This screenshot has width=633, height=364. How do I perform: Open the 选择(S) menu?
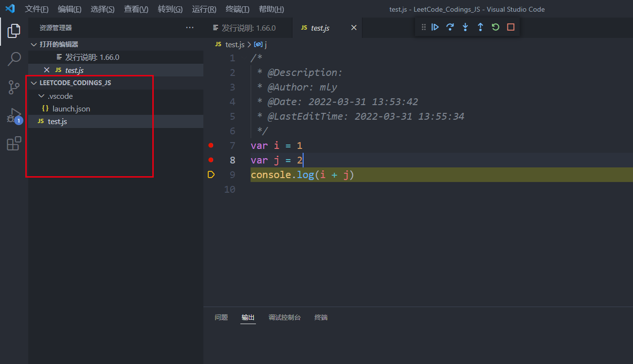[x=103, y=9]
